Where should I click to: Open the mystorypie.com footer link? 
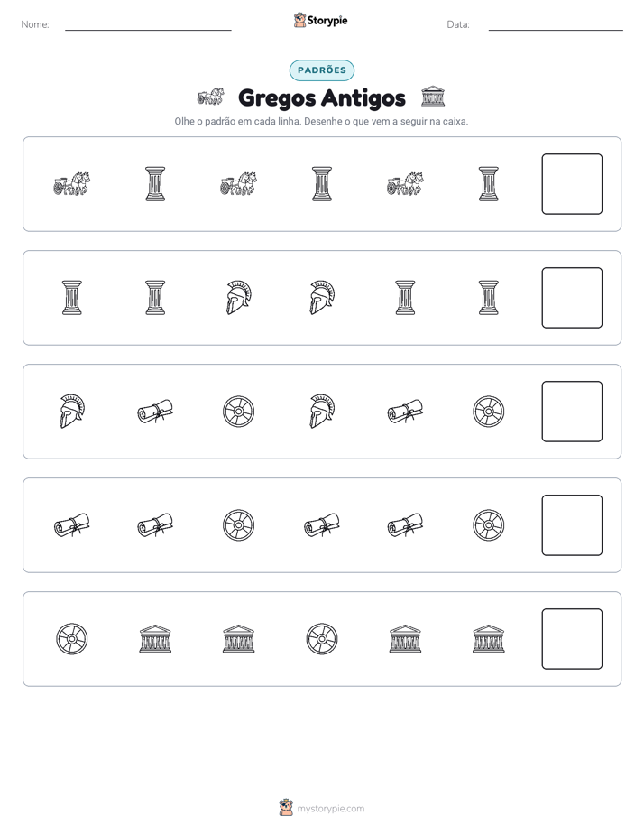330,809
